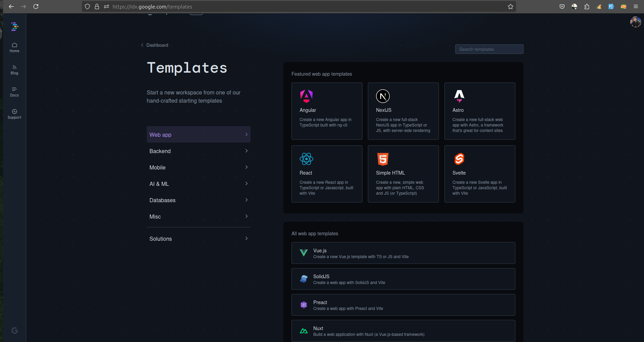The height and width of the screenshot is (342, 644).
Task: Open the Firefox extensions puzzle icon
Action: point(587,6)
